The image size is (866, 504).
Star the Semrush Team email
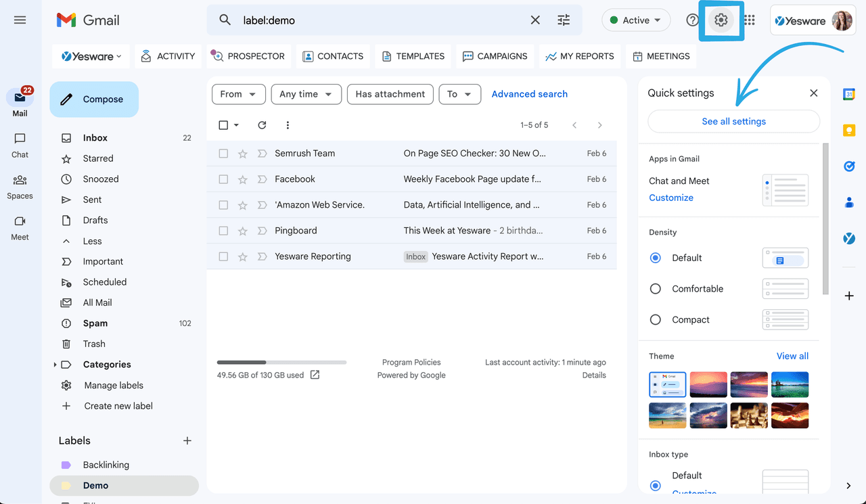click(242, 153)
